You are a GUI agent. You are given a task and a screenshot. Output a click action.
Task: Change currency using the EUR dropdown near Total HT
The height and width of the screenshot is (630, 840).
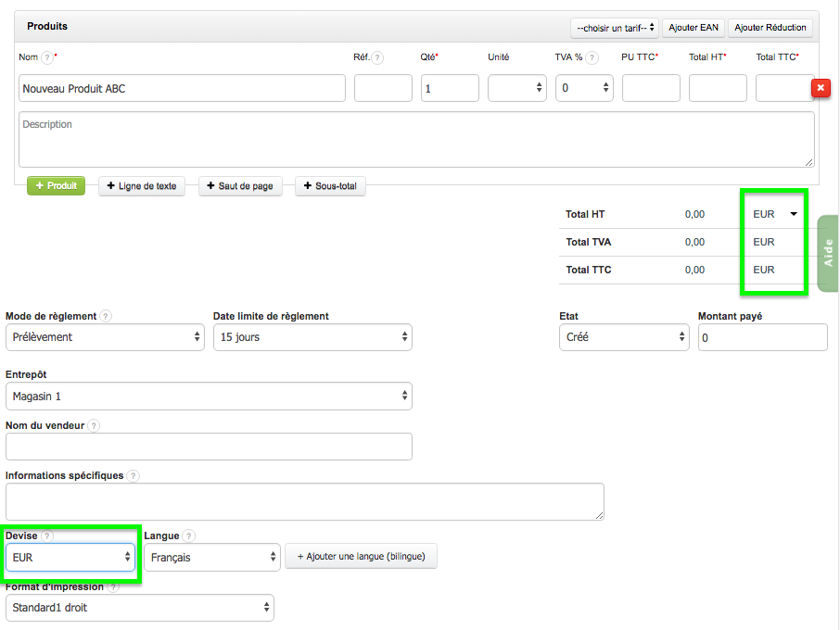tap(773, 214)
